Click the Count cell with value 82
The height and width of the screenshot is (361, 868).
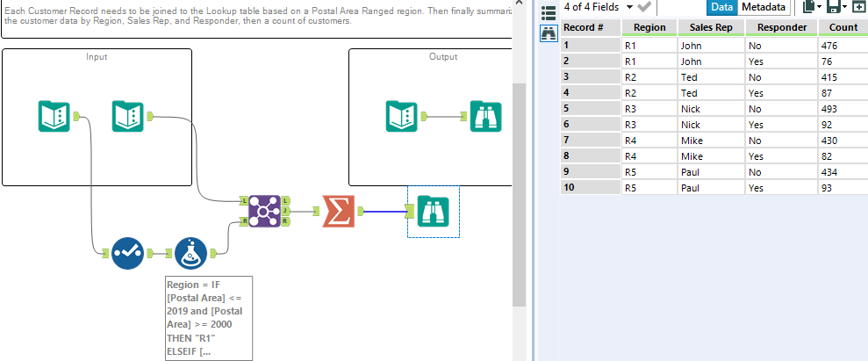pos(843,156)
